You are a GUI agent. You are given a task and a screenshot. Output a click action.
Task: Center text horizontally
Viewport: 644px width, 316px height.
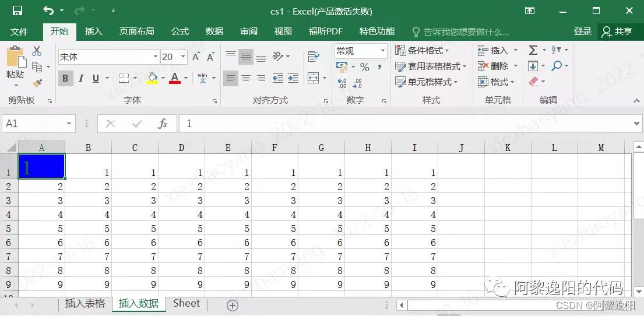[x=246, y=78]
